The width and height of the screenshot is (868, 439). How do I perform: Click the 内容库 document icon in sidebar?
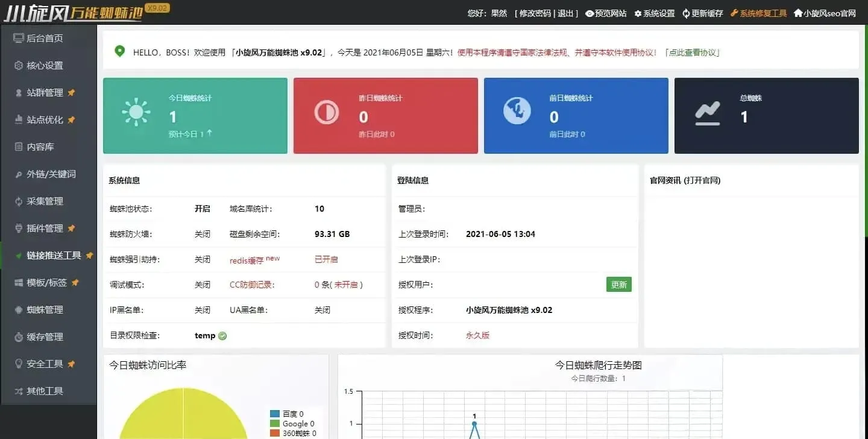(19, 147)
